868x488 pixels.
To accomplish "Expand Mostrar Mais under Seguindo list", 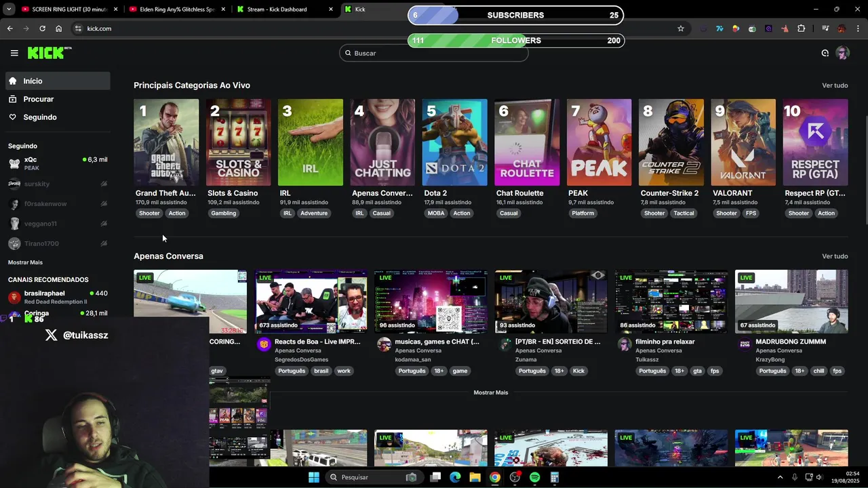I will [x=25, y=262].
